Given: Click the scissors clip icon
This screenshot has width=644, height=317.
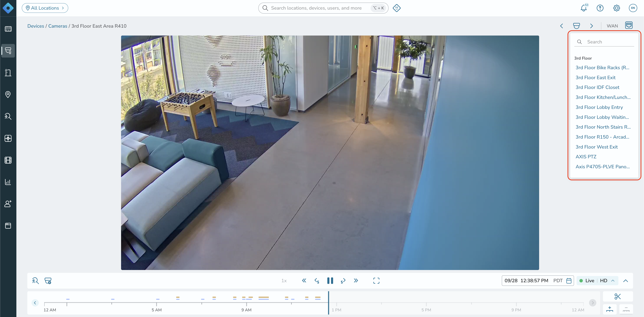Looking at the screenshot, I should (617, 296).
